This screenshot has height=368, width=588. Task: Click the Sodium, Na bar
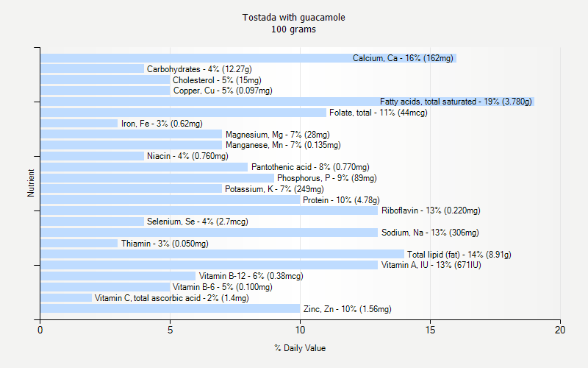(x=209, y=233)
